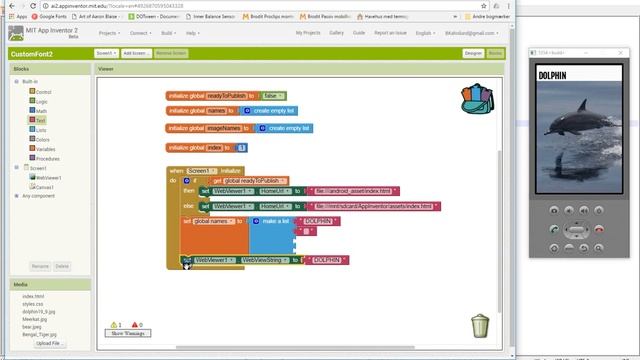
Task: Click the warning triangle count indicator
Action: (116, 325)
